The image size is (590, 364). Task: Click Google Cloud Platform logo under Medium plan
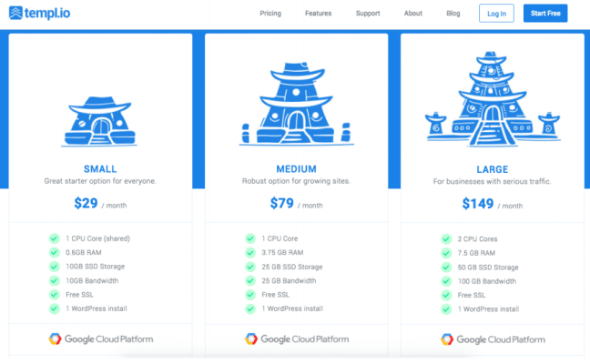coord(297,339)
